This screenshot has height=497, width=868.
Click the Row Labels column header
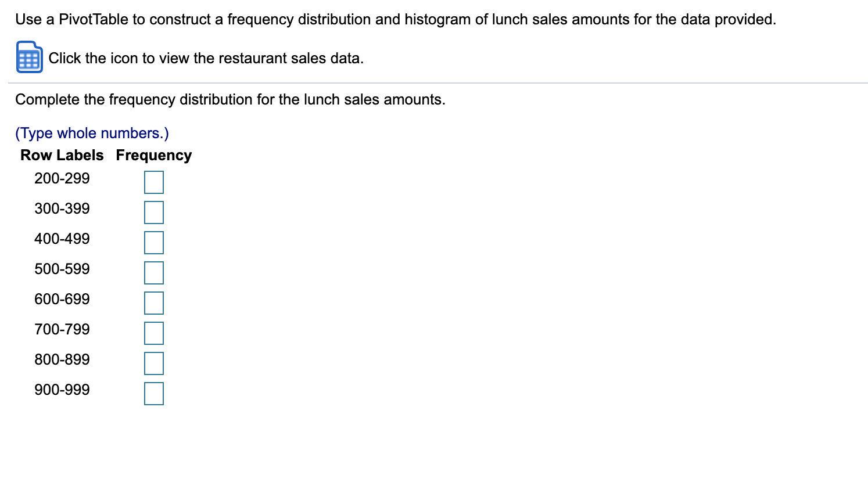click(62, 155)
